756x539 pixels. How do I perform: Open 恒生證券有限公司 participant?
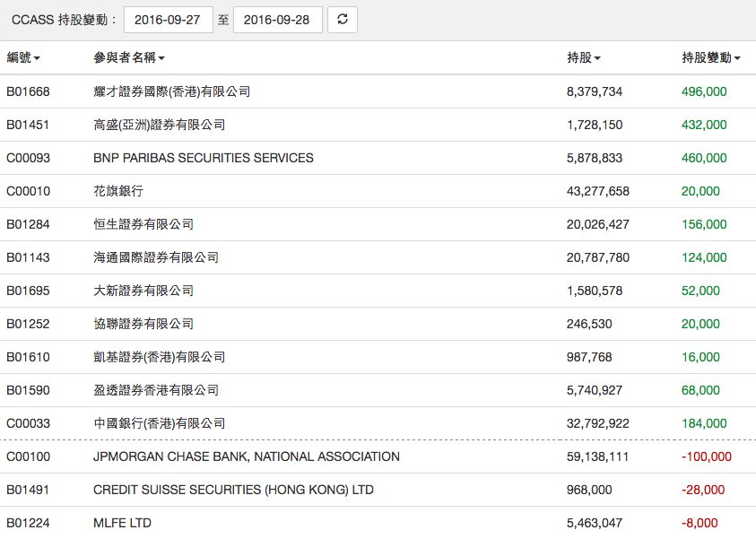(143, 224)
